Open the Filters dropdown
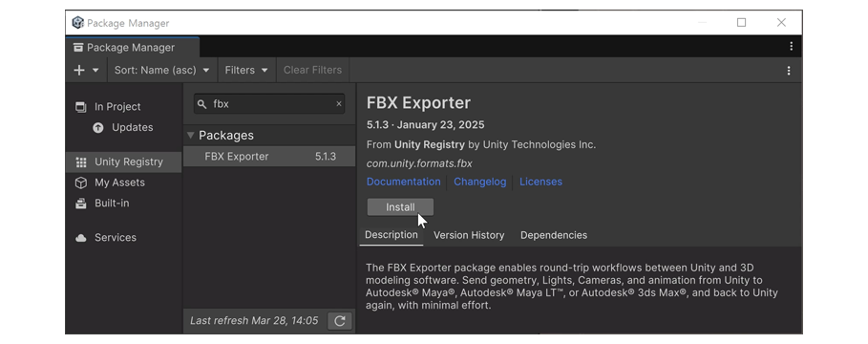The height and width of the screenshot is (344, 868). point(246,71)
